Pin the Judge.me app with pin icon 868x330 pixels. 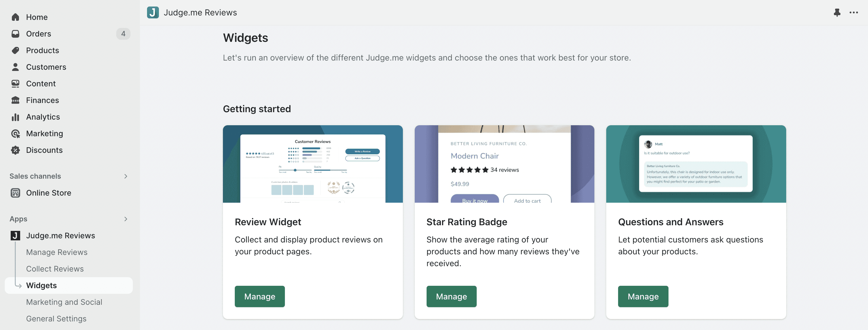tap(837, 12)
